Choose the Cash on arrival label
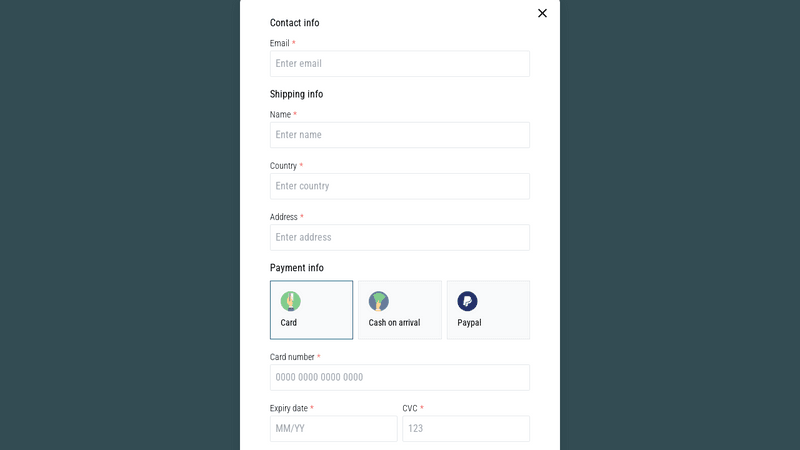The image size is (800, 450). coord(394,323)
